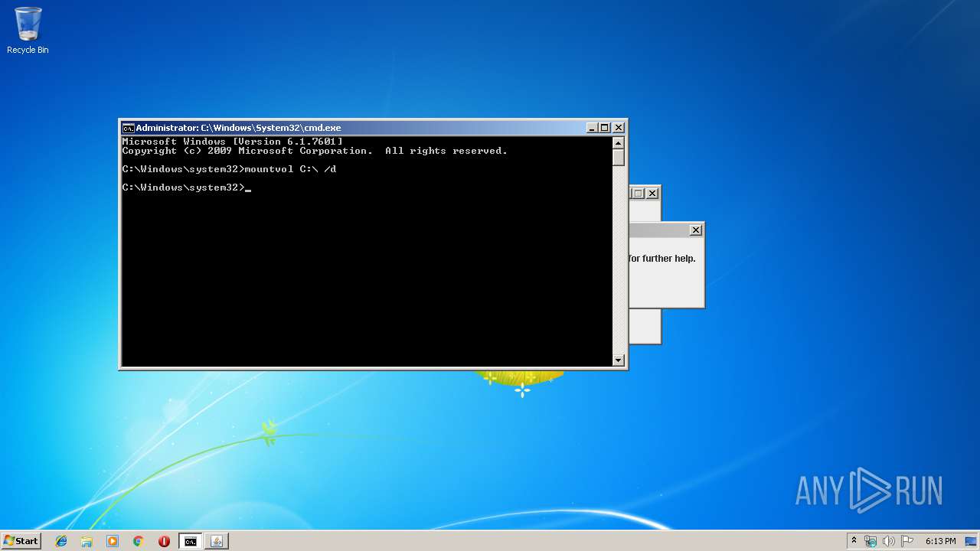The image size is (980, 551).
Task: Launch Opera browser from taskbar
Action: 164,541
